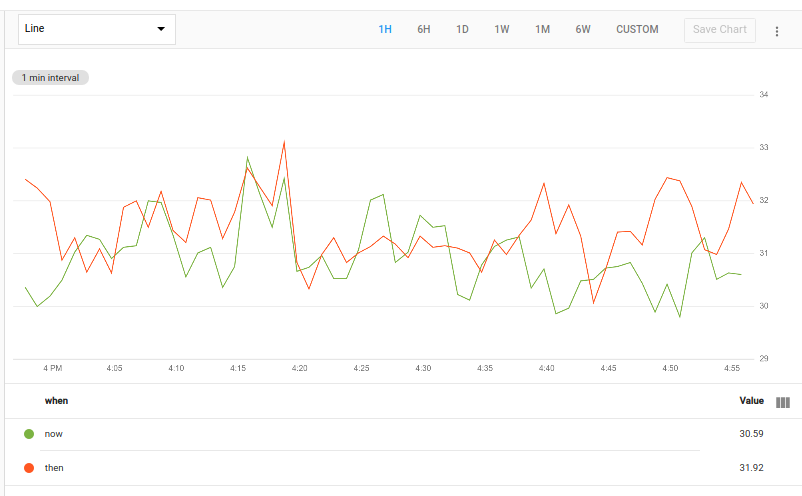Choose the 1D time range
Image resolution: width=802 pixels, height=496 pixels.
pyautogui.click(x=462, y=30)
